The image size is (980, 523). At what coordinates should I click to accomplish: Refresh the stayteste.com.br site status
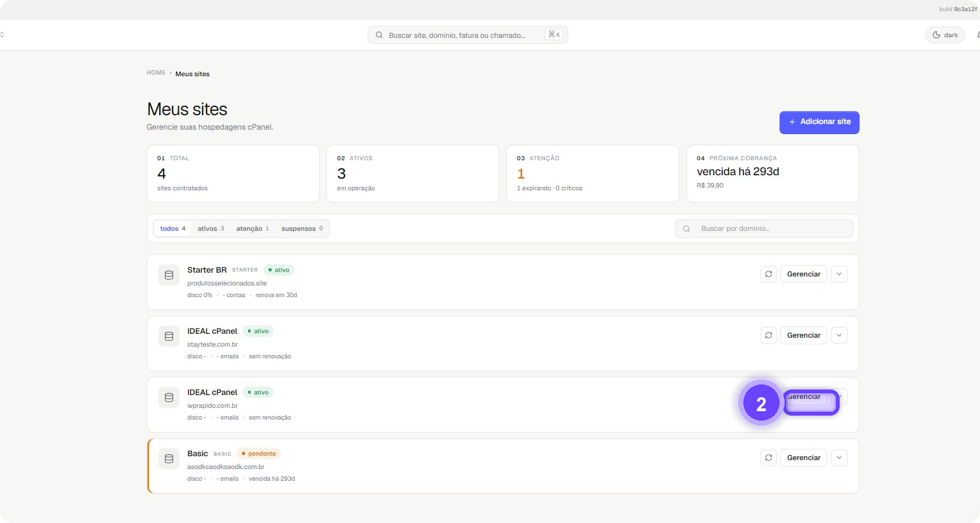coord(768,335)
